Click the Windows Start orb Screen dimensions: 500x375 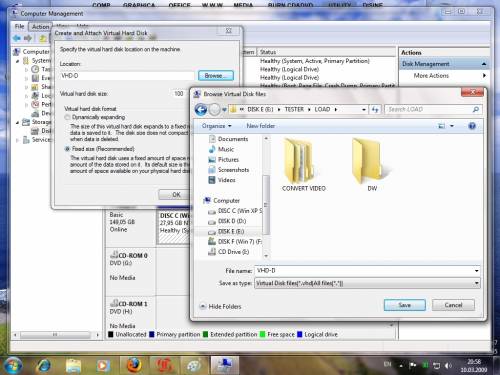[13, 365]
